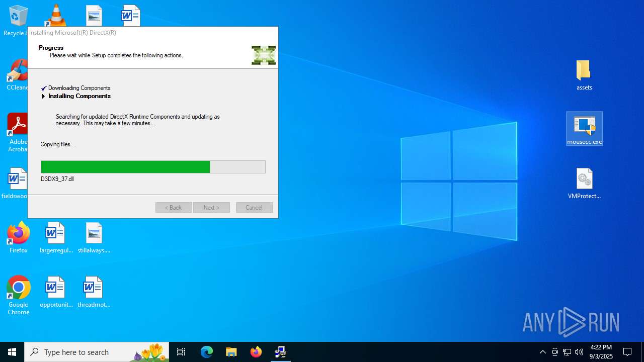Open the assets folder on desktop
Image resolution: width=644 pixels, height=362 pixels.
point(584,74)
